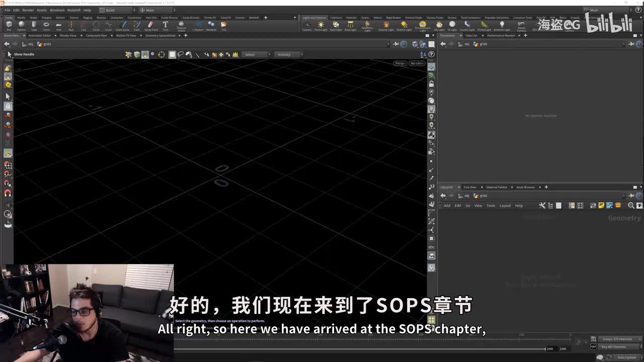Select the Font shelf tool
The height and width of the screenshot is (362, 644).
click(165, 25)
